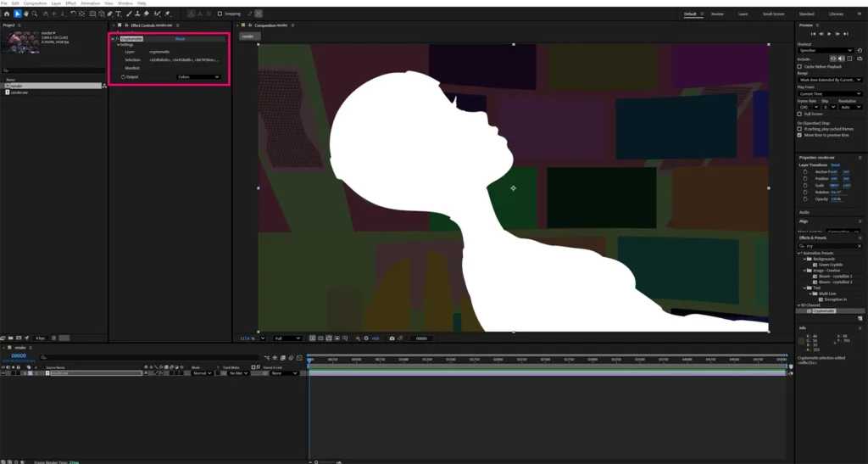This screenshot has width=868, height=464.
Task: Open the Composition menu
Action: (35, 3)
